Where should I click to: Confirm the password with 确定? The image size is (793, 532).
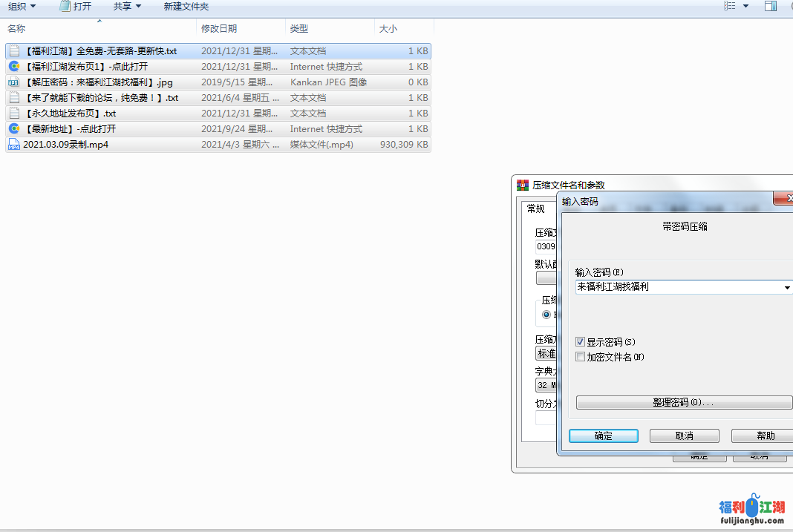(603, 436)
